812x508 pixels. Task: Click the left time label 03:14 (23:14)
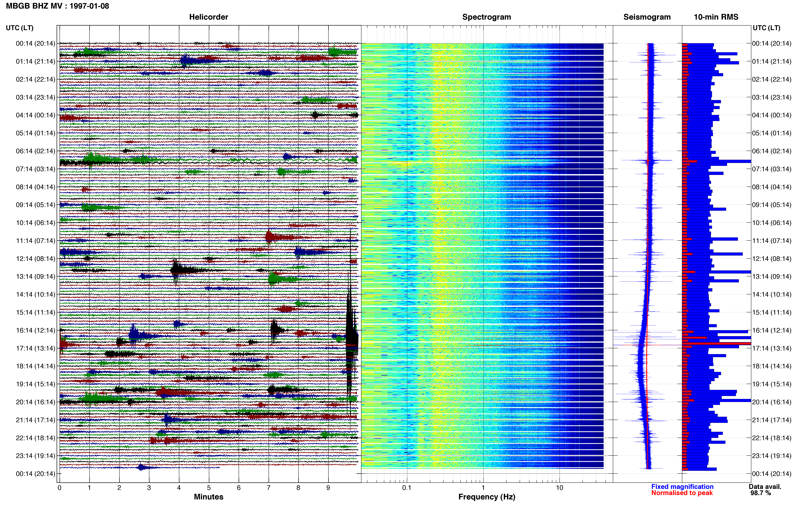tap(36, 97)
